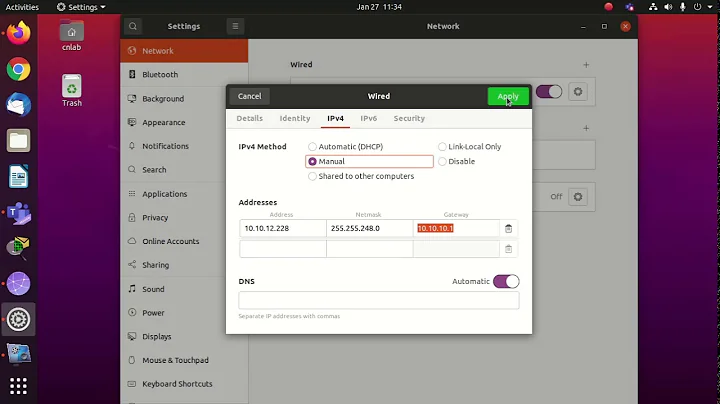Cancel the Wired dialog

pyautogui.click(x=249, y=96)
